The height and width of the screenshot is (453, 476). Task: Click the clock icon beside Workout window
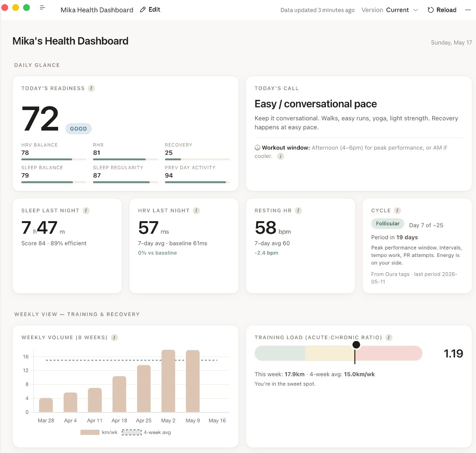click(258, 148)
